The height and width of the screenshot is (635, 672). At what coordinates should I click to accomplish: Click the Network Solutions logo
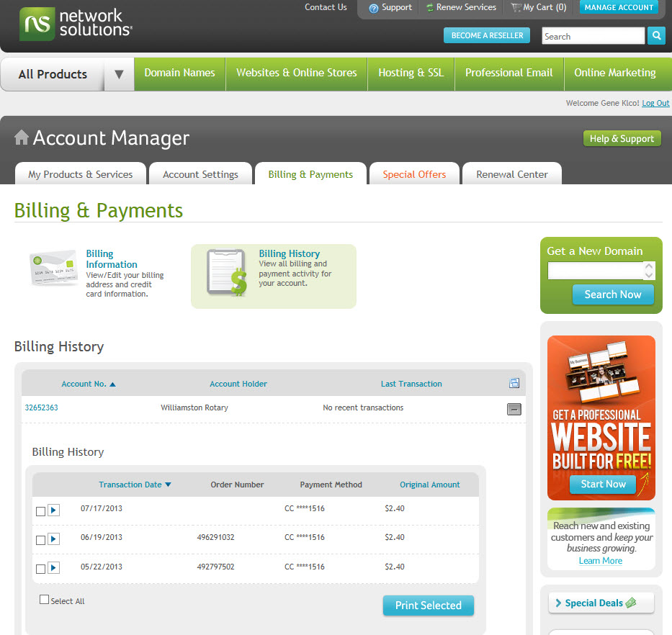pos(76,24)
